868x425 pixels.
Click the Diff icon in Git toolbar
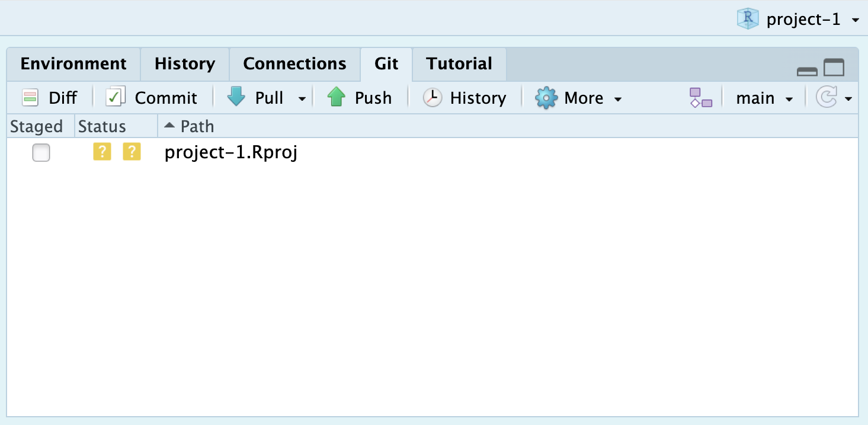30,98
